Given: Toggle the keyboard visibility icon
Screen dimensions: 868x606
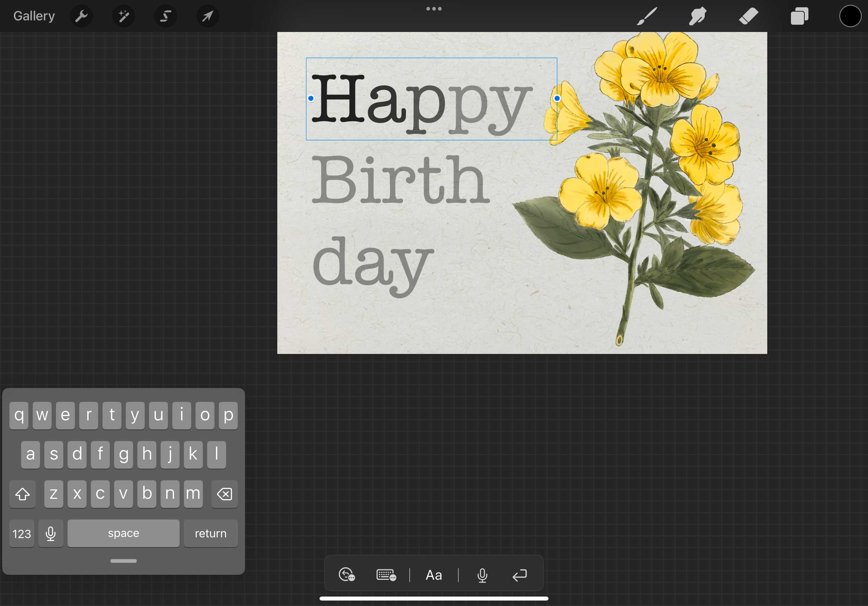Looking at the screenshot, I should 386,575.
